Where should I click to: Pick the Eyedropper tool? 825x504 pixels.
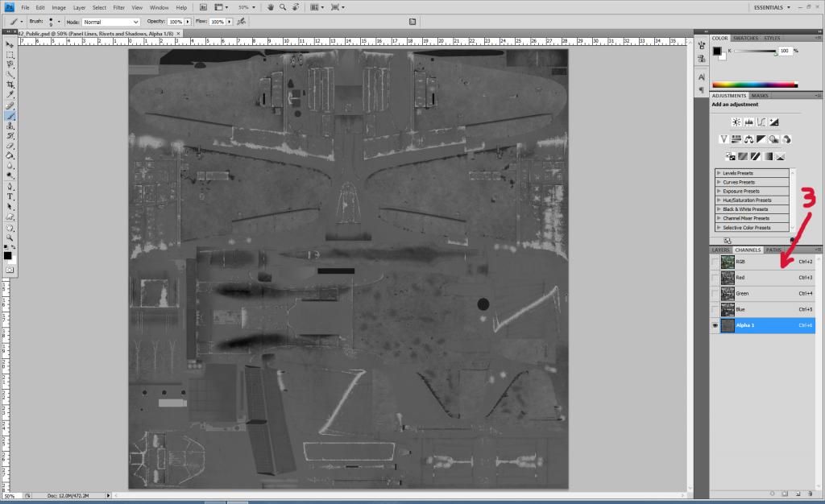tap(10, 95)
